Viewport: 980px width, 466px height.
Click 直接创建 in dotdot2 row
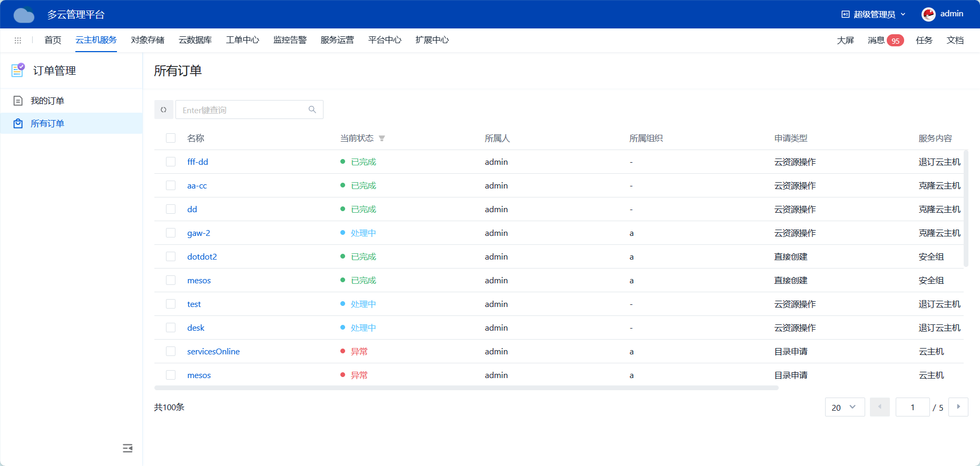[791, 256]
